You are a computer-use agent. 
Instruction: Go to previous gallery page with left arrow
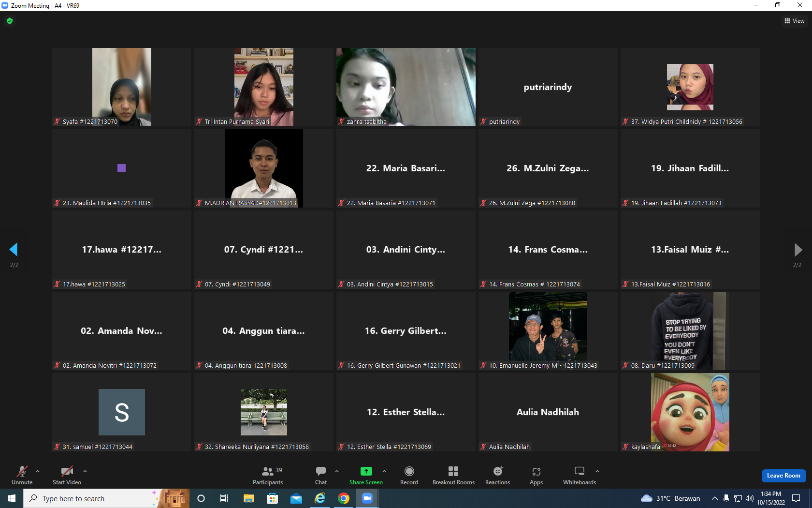click(14, 250)
